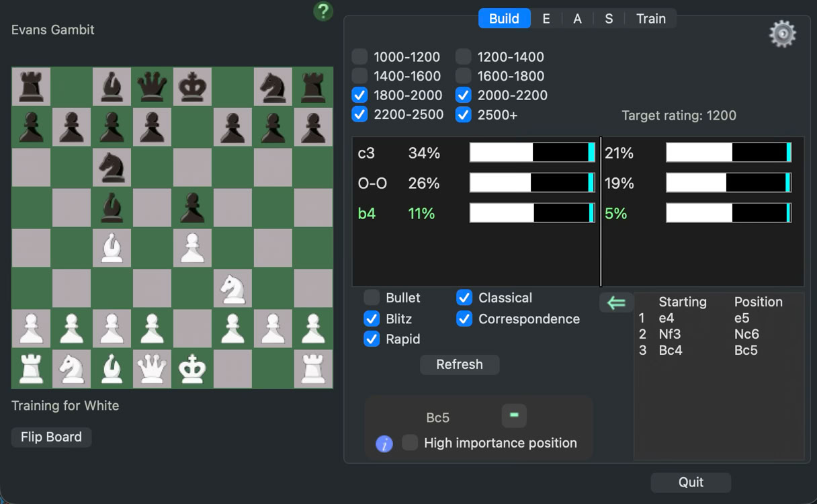Select the white bishop on c4
This screenshot has width=817, height=504.
pyautogui.click(x=112, y=248)
